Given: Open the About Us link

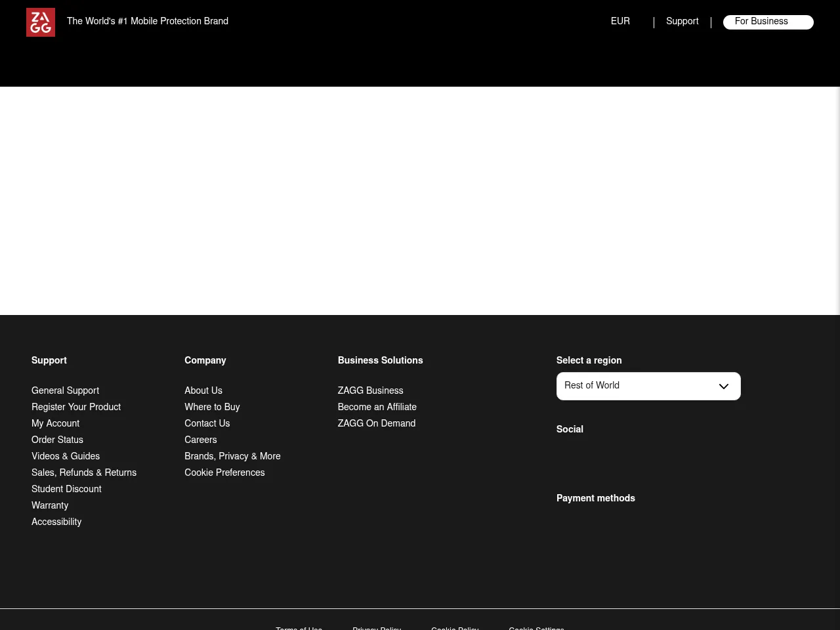Looking at the screenshot, I should (x=203, y=390).
